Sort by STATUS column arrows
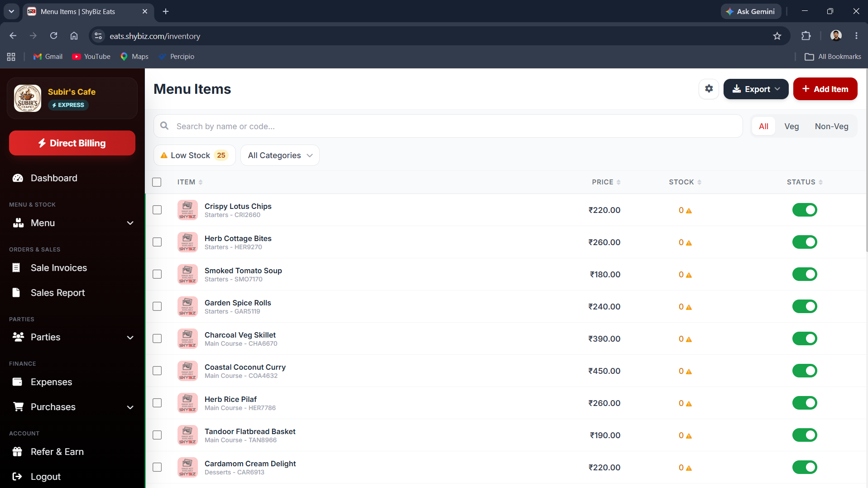 click(x=820, y=182)
